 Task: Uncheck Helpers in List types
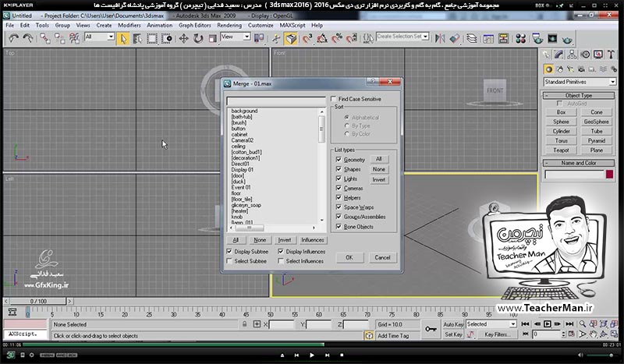(339, 198)
